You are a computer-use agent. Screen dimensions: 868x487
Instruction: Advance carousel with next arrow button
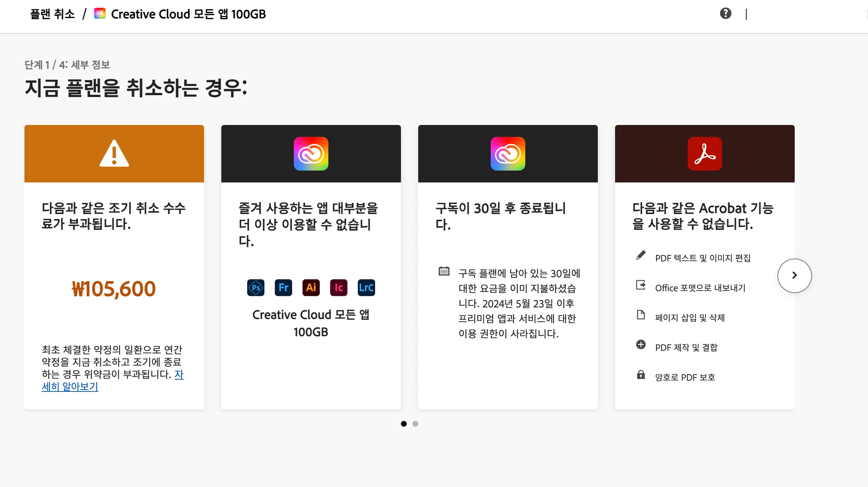(x=794, y=275)
